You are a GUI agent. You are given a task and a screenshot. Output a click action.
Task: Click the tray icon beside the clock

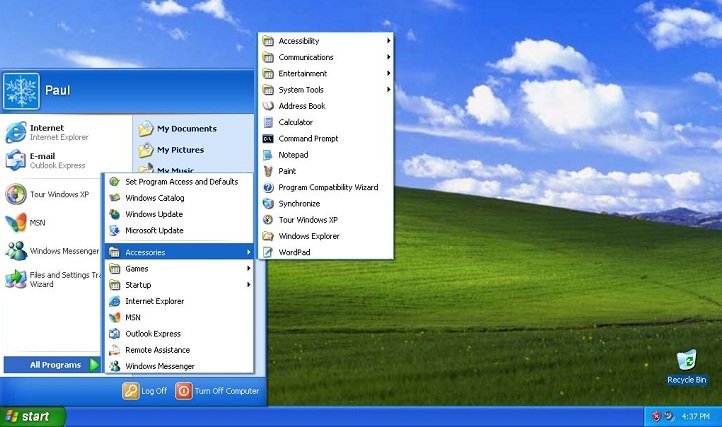click(x=669, y=416)
